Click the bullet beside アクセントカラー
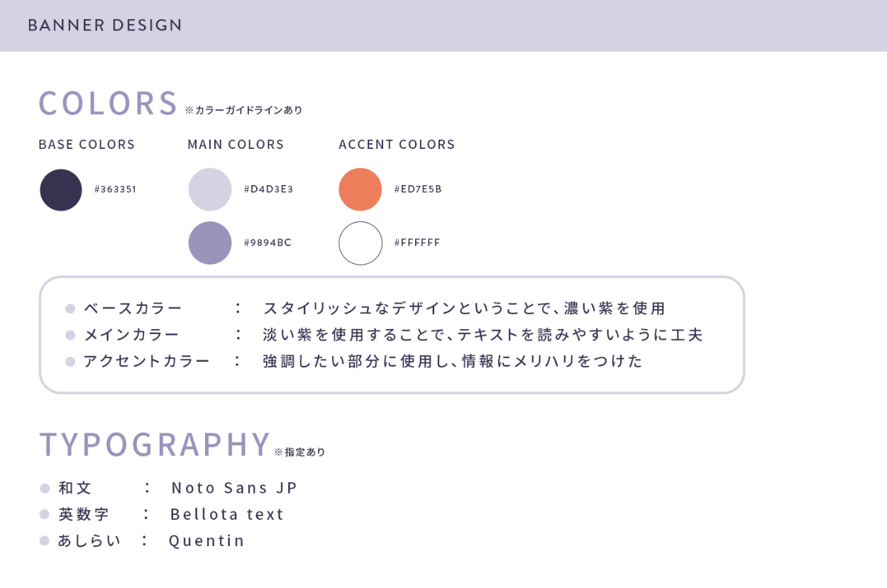Image resolution: width=887 pixels, height=588 pixels. click(70, 362)
